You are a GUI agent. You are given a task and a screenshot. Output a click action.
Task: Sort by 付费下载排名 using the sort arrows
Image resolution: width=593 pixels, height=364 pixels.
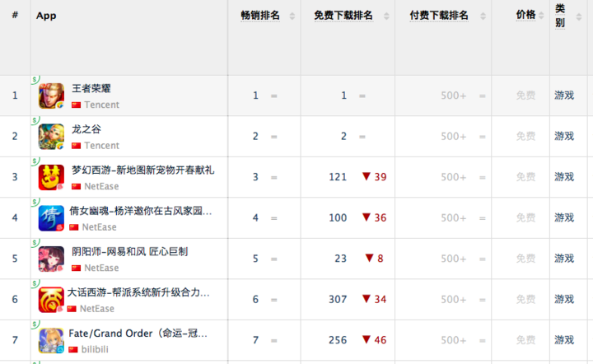tap(483, 16)
